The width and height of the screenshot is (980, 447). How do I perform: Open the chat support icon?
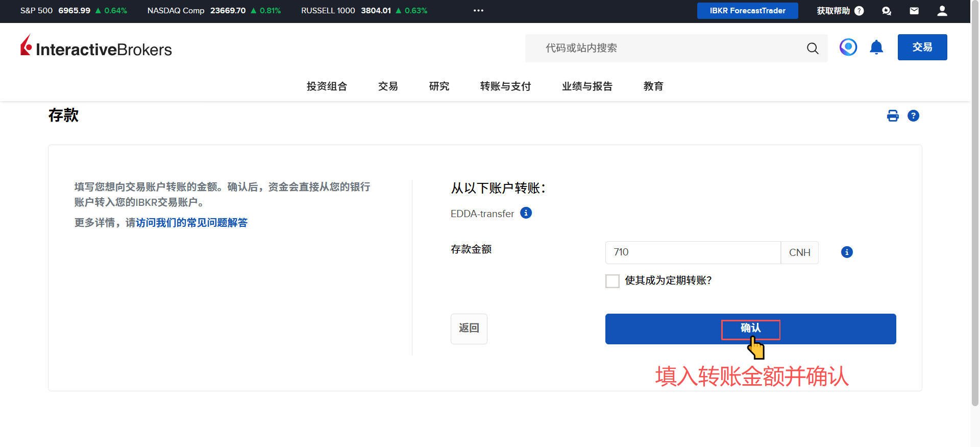pyautogui.click(x=887, y=11)
